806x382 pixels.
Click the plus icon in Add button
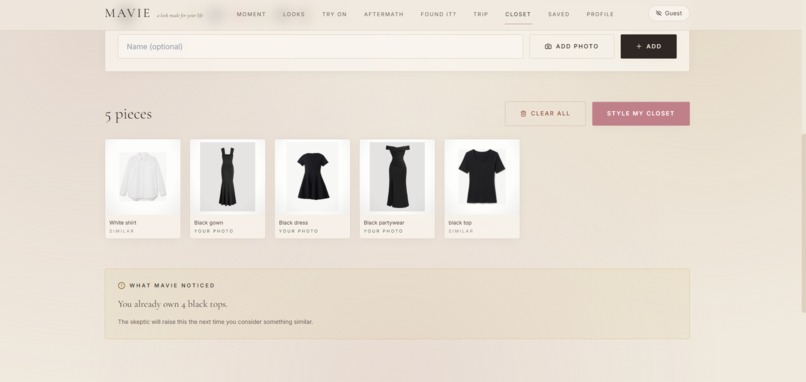639,46
